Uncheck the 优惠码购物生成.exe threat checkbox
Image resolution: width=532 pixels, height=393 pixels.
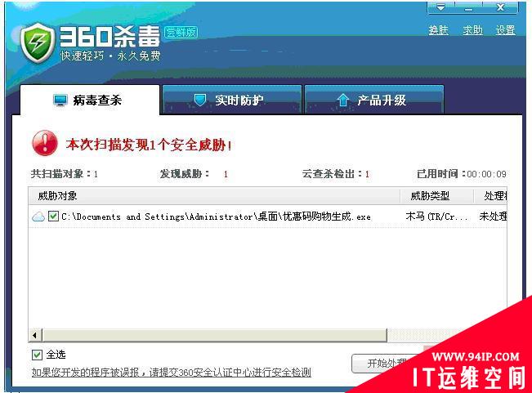(x=53, y=216)
